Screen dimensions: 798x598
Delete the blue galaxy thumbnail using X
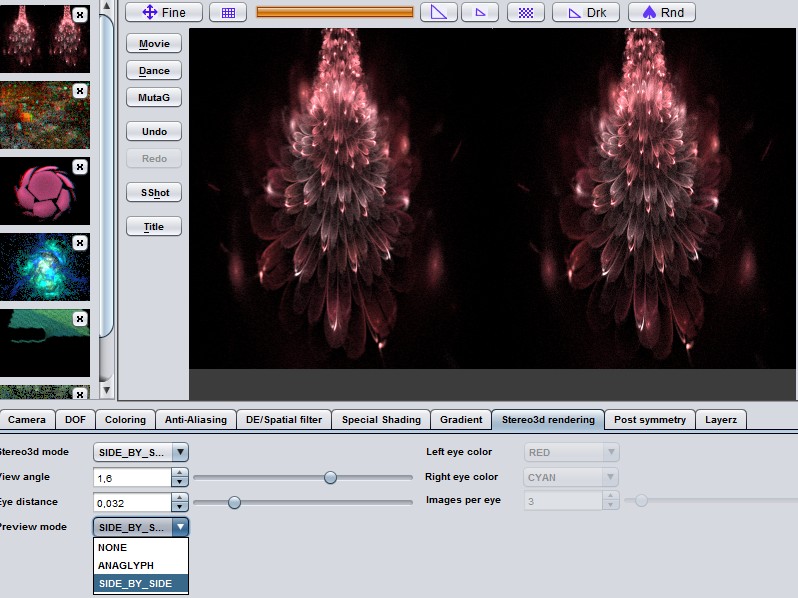click(80, 243)
